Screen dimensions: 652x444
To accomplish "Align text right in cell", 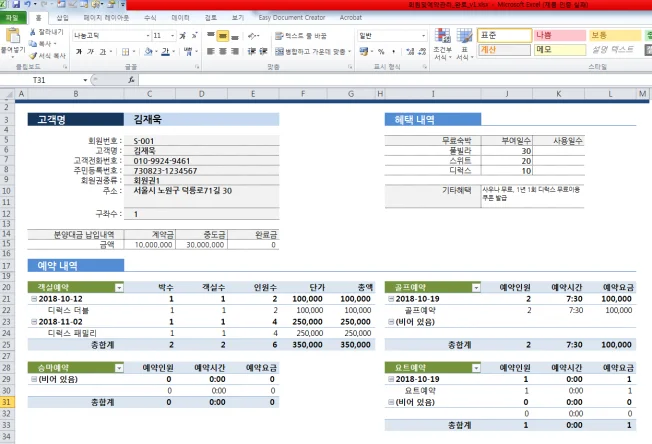I will click(235, 52).
